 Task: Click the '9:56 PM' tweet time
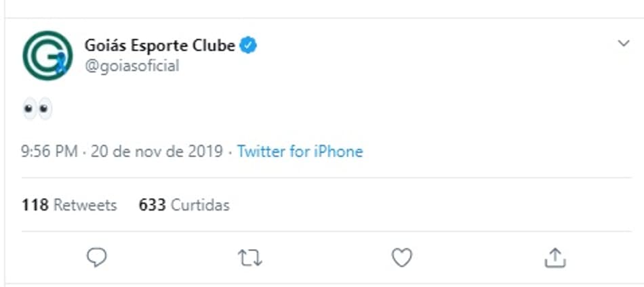coord(49,152)
